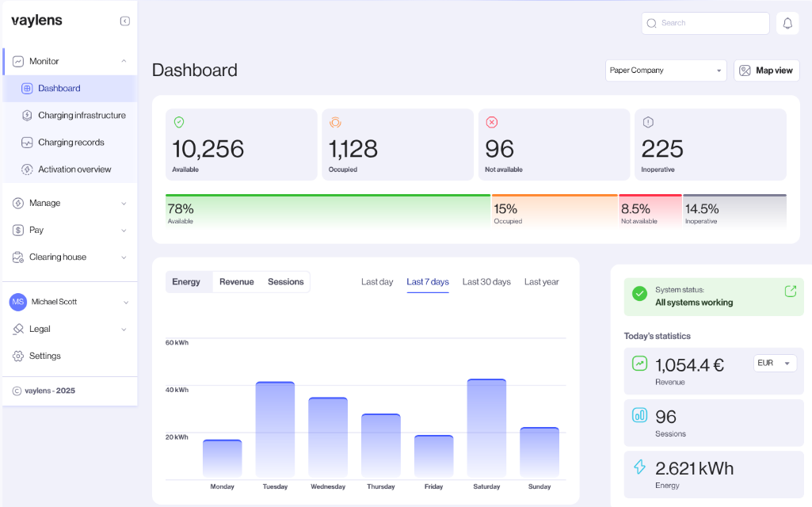The image size is (812, 507).
Task: Click the notification bell icon
Action: pos(787,24)
